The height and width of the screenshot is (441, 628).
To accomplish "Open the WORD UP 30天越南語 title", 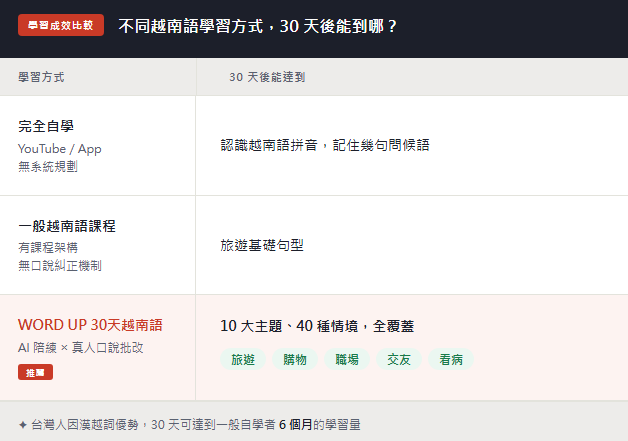I will click(90, 325).
